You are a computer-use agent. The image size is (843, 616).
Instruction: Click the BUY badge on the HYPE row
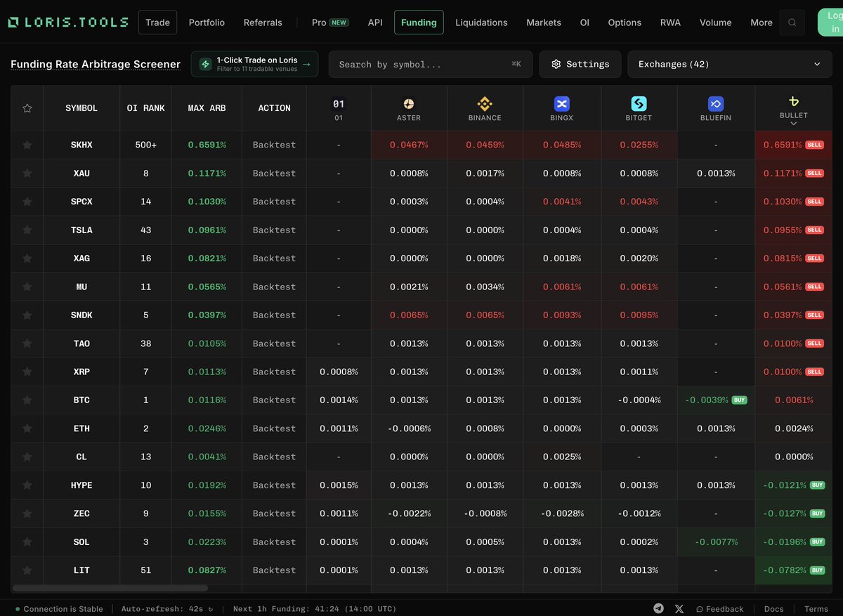(817, 485)
